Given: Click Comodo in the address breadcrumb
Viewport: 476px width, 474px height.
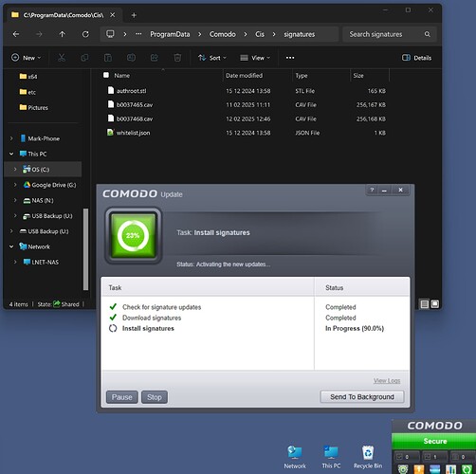Looking at the screenshot, I should pyautogui.click(x=222, y=34).
